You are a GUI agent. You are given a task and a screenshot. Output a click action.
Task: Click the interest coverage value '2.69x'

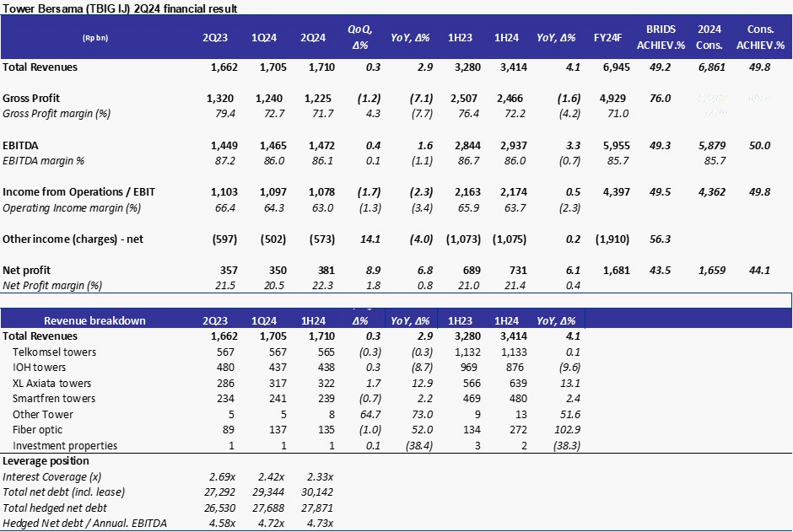pyautogui.click(x=222, y=477)
